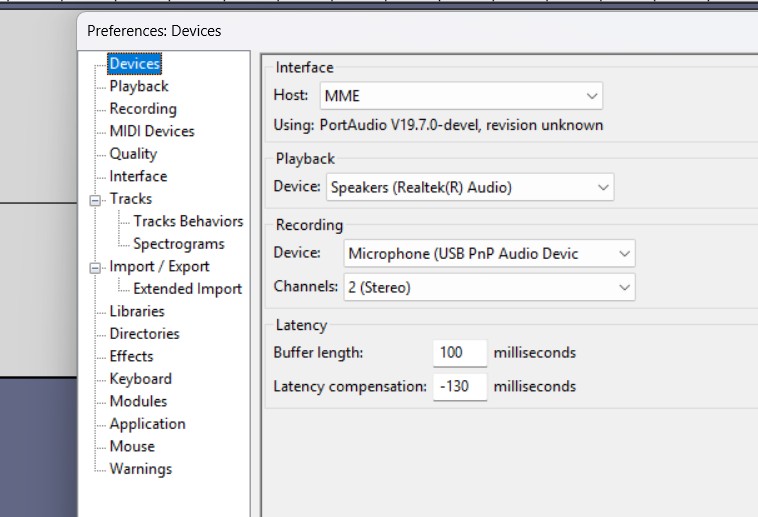Image resolution: width=758 pixels, height=517 pixels.
Task: Collapse the Import / Export tree node
Action: pyautogui.click(x=96, y=267)
